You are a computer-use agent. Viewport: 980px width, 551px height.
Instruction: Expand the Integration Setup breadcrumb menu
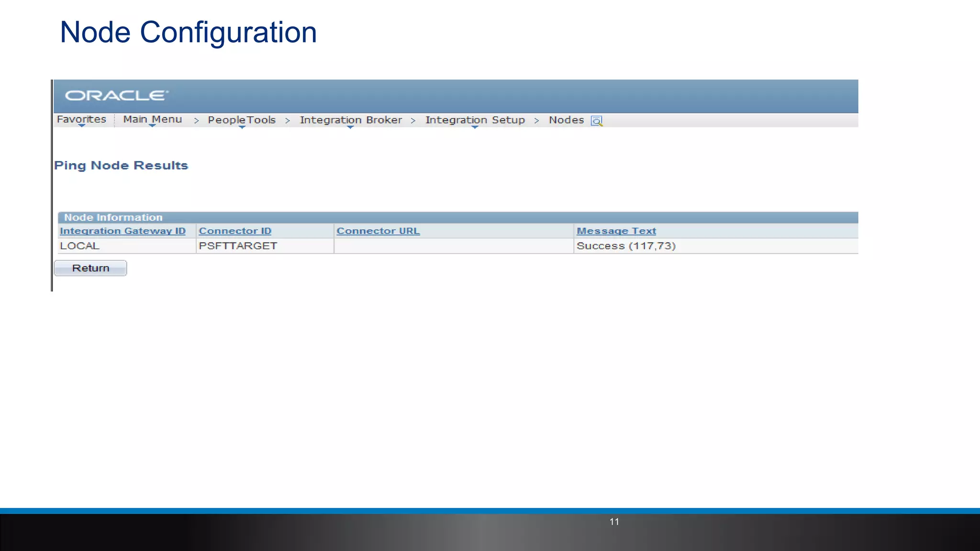[x=475, y=121]
